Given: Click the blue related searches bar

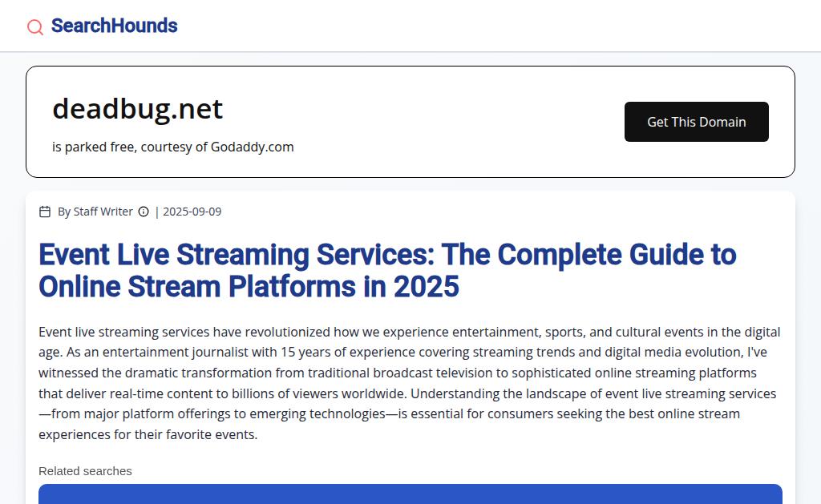Looking at the screenshot, I should (x=410, y=494).
